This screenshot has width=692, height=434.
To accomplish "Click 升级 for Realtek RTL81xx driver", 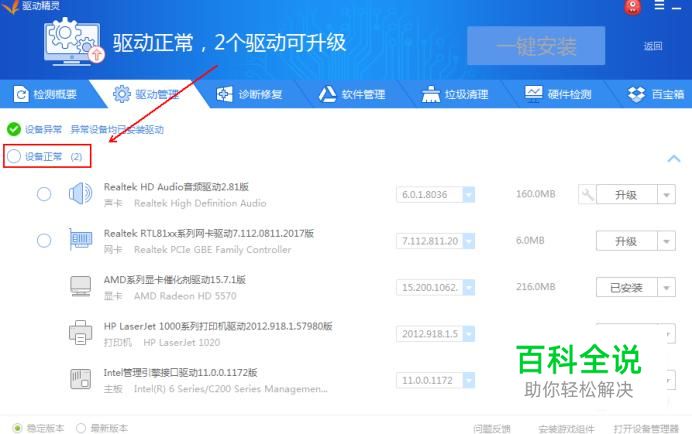I will click(x=626, y=241).
